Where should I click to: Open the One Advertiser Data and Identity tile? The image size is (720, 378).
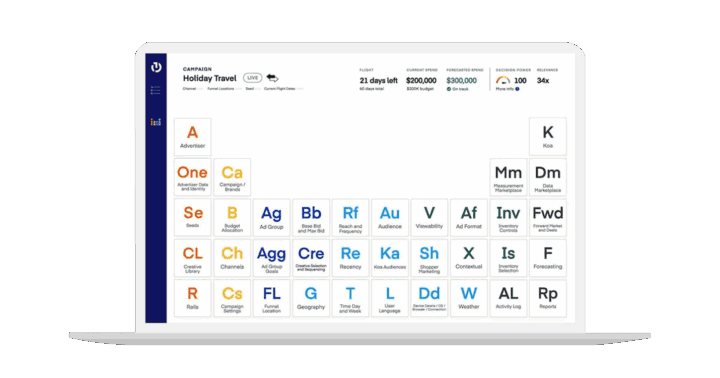pos(193,177)
